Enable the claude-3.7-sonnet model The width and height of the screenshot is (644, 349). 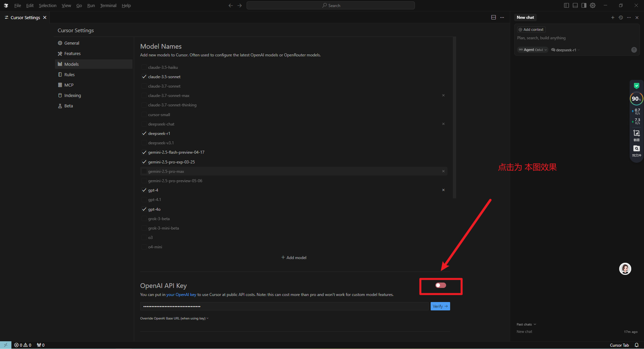point(144,86)
